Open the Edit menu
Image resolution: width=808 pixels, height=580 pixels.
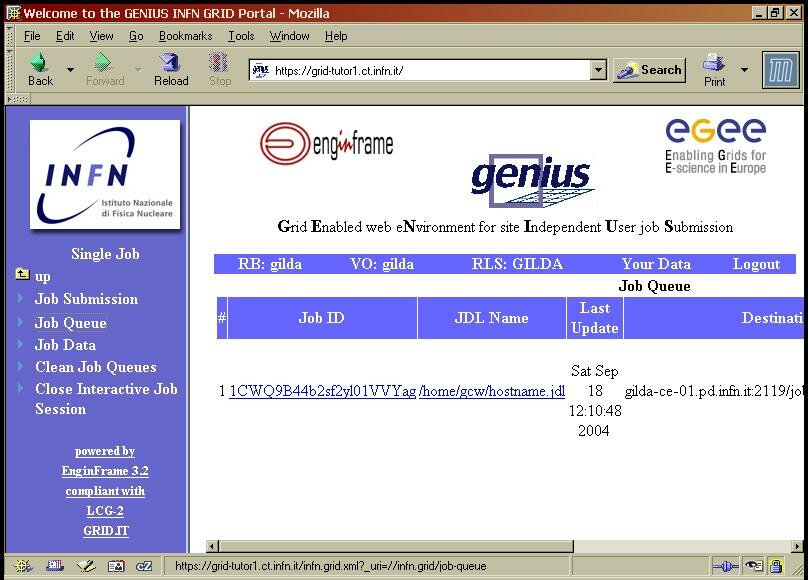(x=65, y=36)
